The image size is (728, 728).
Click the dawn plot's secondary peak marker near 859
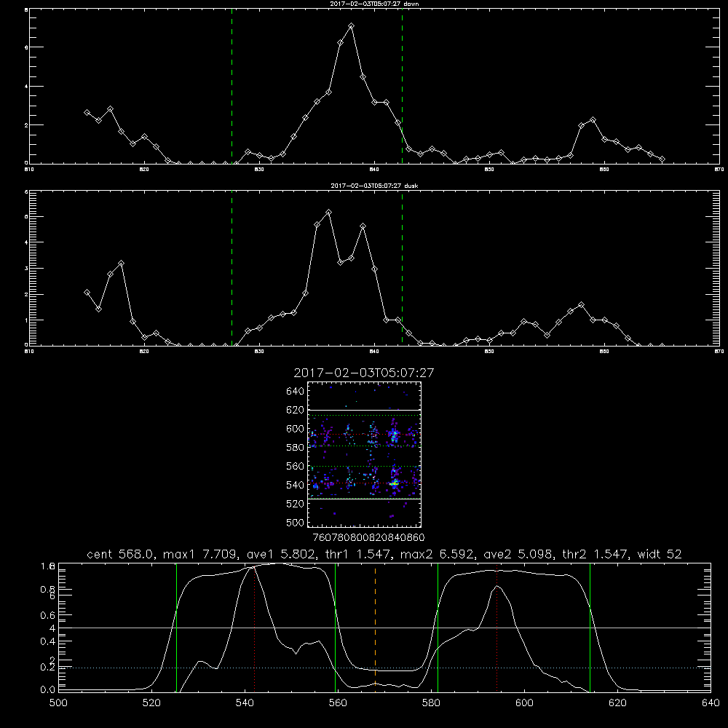593,120
